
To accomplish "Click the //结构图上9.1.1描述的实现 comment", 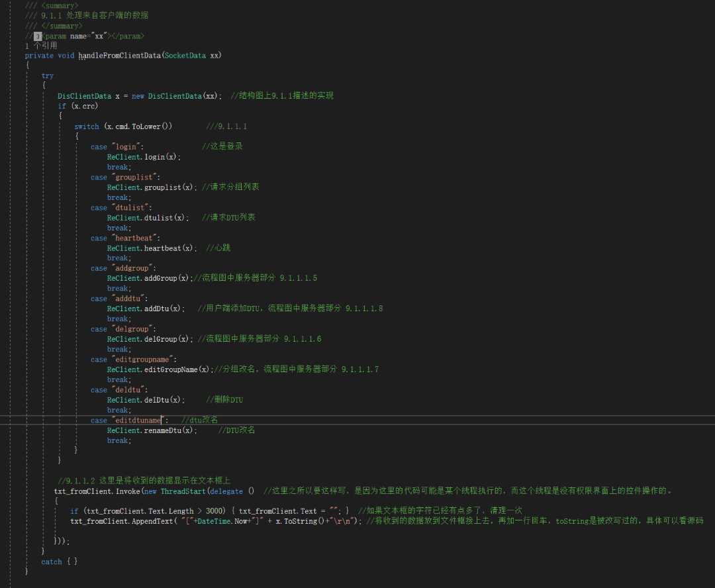I will tap(282, 96).
